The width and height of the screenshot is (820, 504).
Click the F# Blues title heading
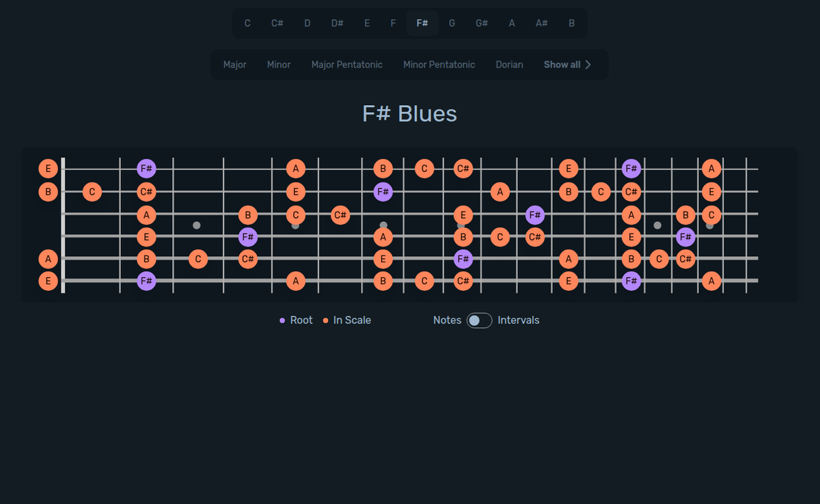[409, 113]
